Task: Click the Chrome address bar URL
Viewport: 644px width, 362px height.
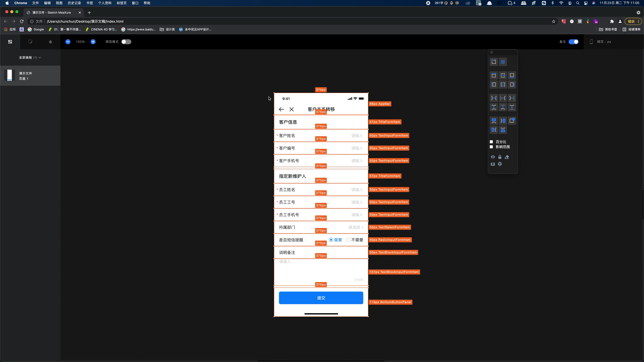Action: 85,22
